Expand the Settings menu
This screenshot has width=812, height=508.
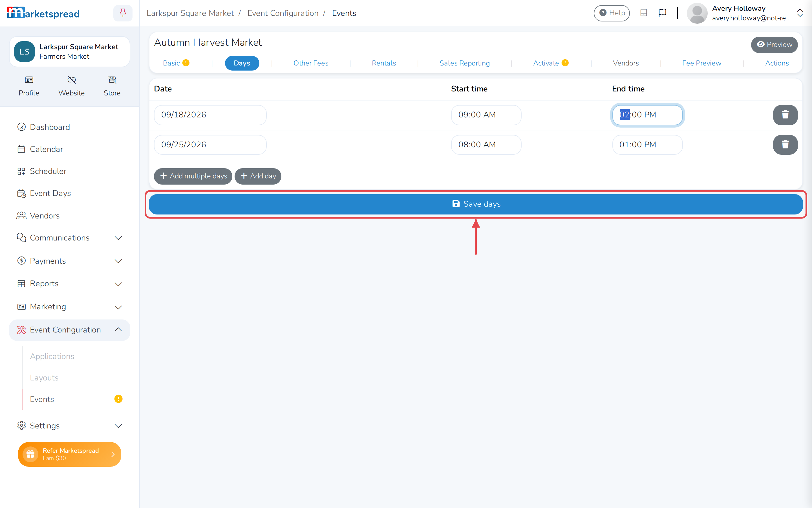69,426
